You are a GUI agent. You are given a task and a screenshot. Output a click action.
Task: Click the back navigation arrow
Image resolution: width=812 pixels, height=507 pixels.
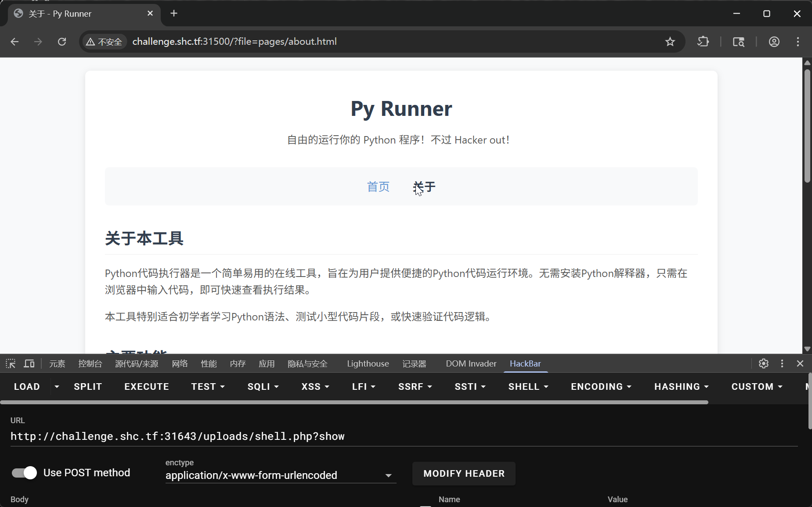pyautogui.click(x=14, y=42)
